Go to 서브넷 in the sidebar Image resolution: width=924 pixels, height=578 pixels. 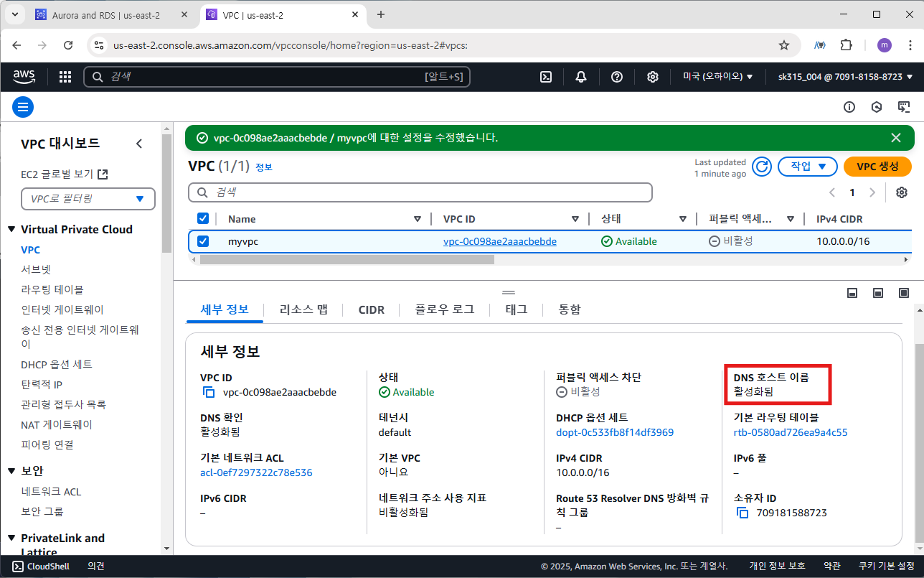coord(36,270)
